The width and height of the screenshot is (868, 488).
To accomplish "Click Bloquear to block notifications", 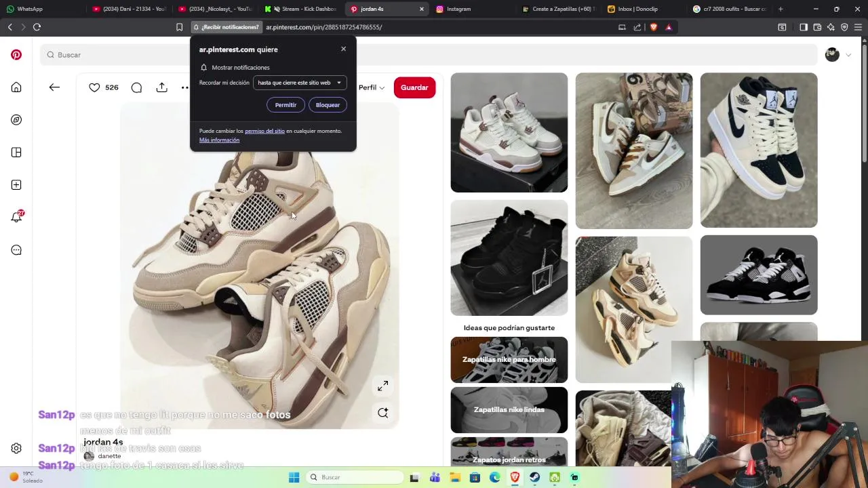I will tap(328, 105).
